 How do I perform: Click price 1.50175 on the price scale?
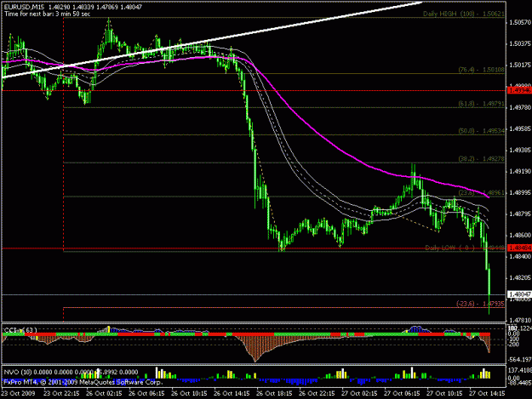point(520,65)
